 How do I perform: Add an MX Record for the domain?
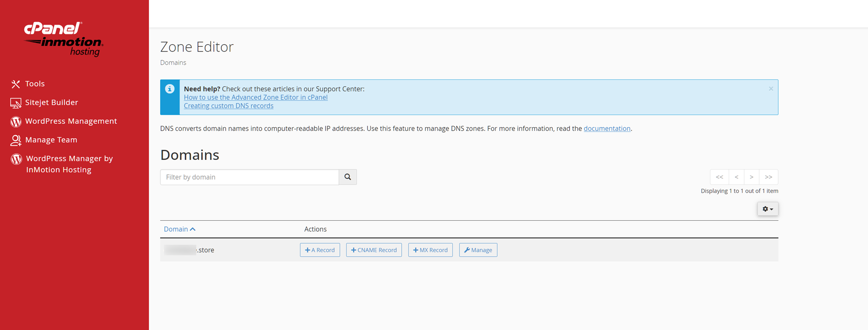430,250
